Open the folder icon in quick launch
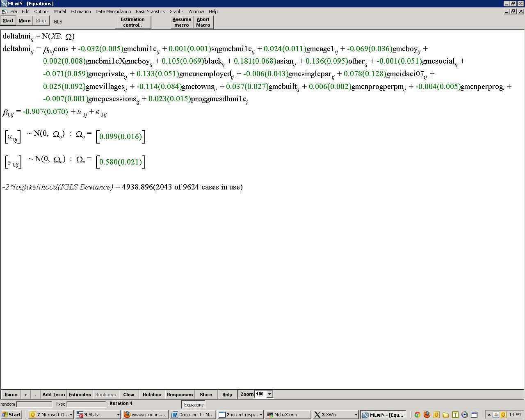The width and height of the screenshot is (525, 420). pyautogui.click(x=446, y=415)
